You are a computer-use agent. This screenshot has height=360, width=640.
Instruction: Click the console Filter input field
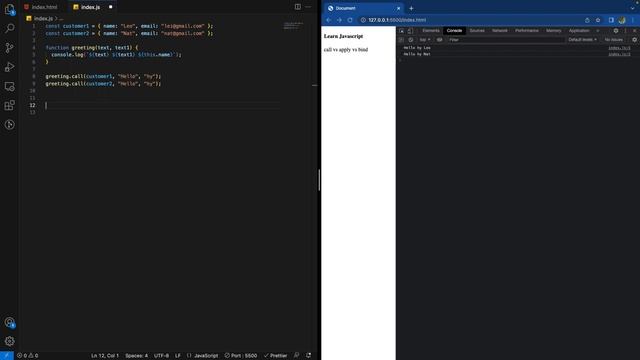pyautogui.click(x=506, y=40)
